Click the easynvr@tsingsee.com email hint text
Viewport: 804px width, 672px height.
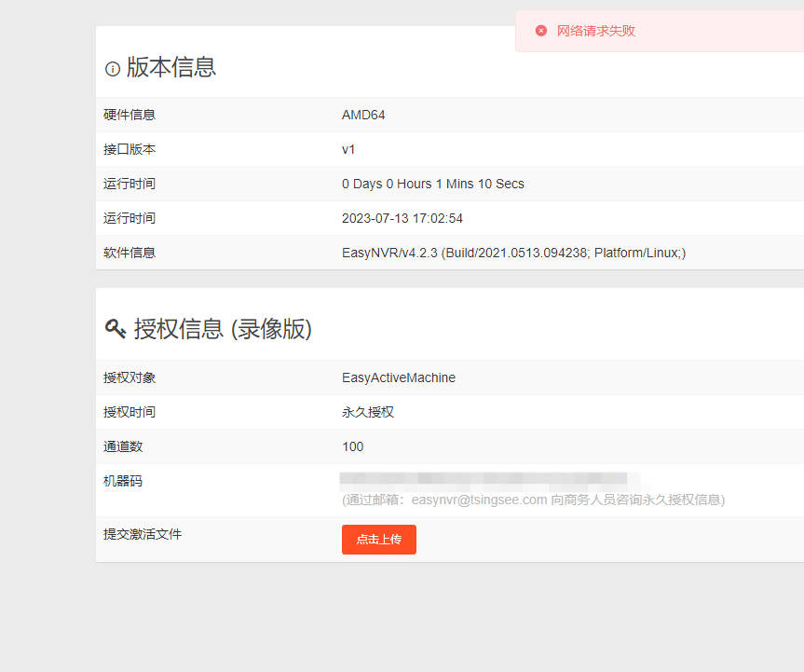tap(533, 500)
